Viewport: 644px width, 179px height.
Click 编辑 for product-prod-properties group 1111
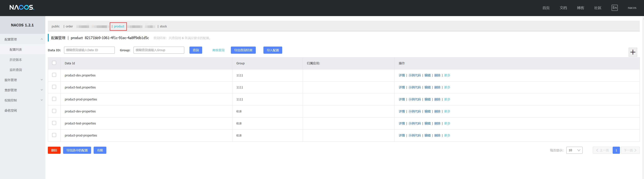tap(427, 99)
